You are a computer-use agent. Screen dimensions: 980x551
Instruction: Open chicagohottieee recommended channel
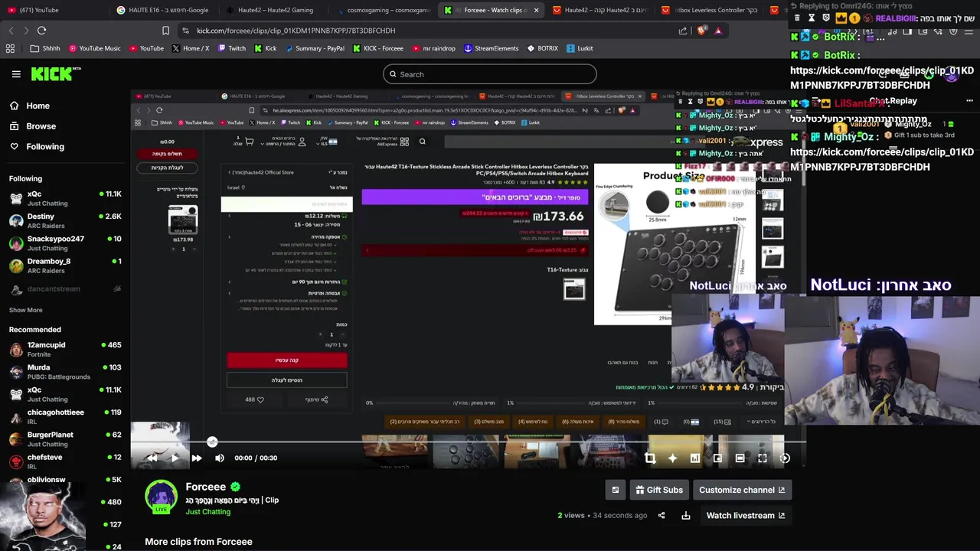point(65,416)
